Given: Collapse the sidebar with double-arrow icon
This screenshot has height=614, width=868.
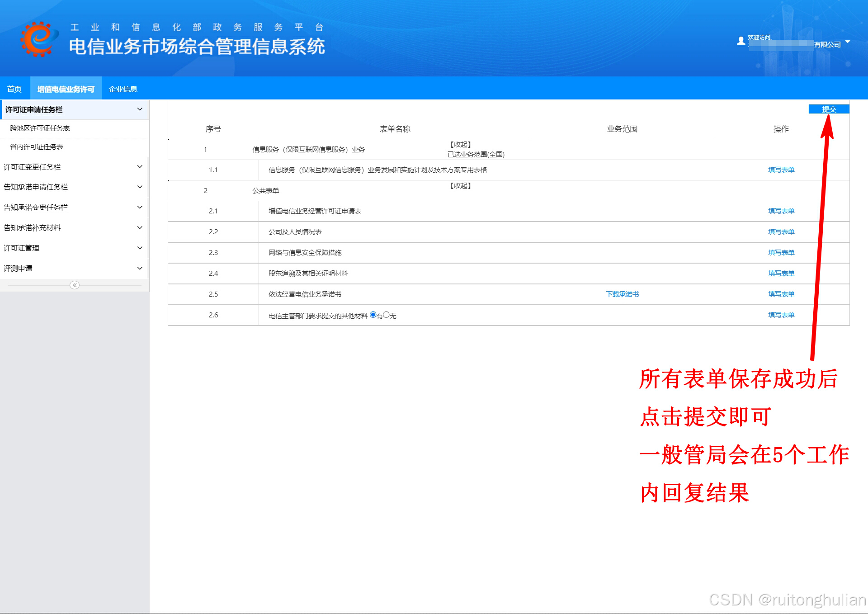Looking at the screenshot, I should [x=75, y=285].
